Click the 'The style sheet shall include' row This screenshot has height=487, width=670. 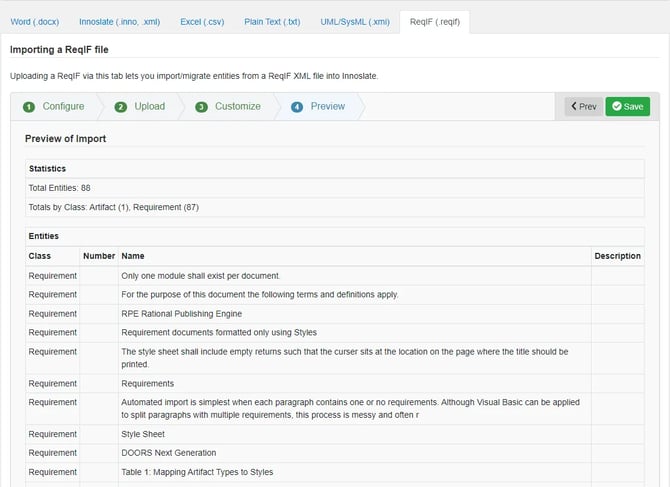click(335, 358)
